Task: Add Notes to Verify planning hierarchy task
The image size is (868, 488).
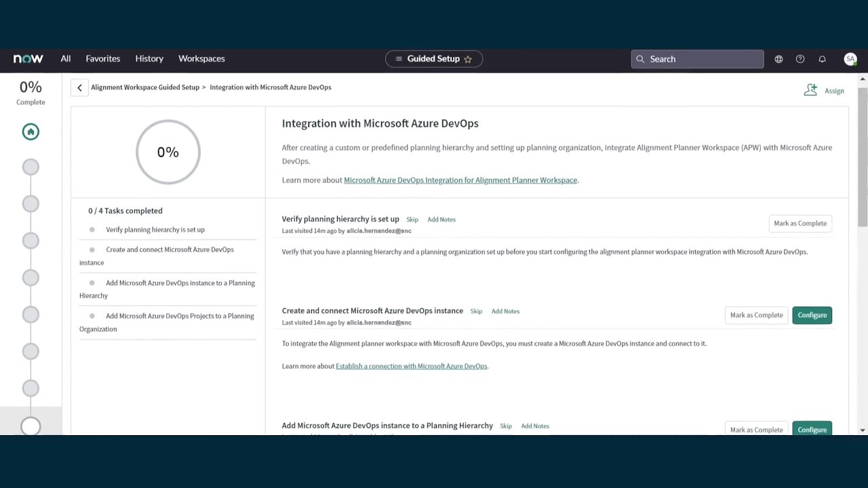Action: click(x=441, y=220)
